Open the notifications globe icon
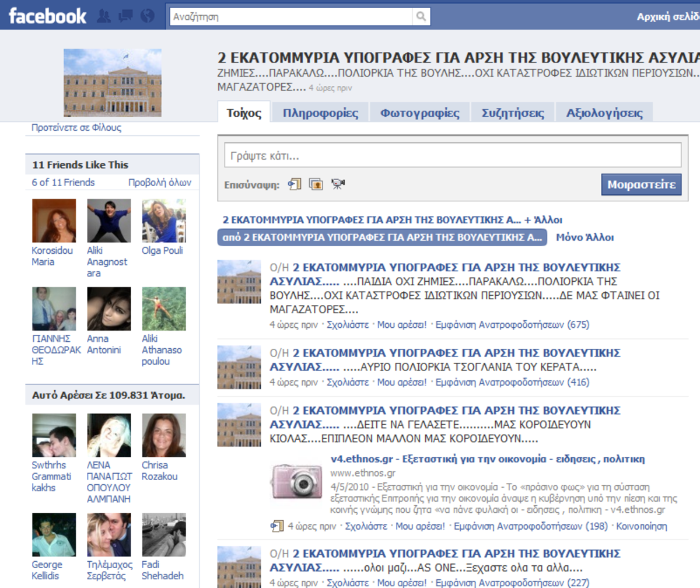 pyautogui.click(x=148, y=16)
